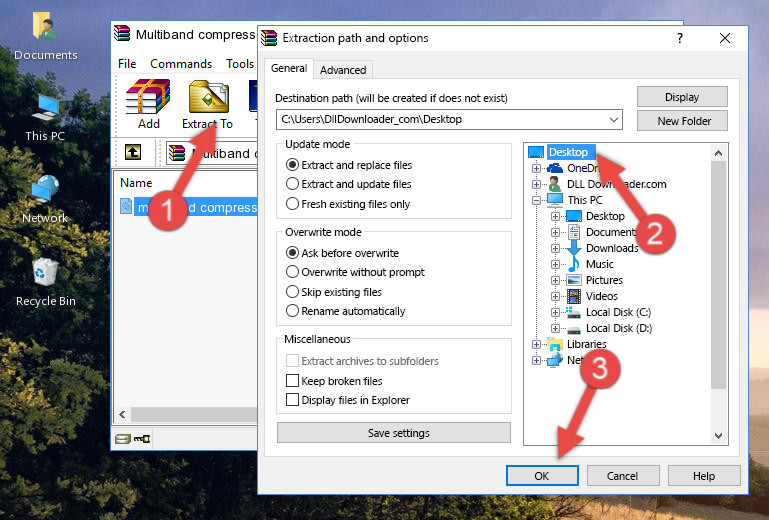
Task: Click the Videos film icon in tree
Action: 573,296
